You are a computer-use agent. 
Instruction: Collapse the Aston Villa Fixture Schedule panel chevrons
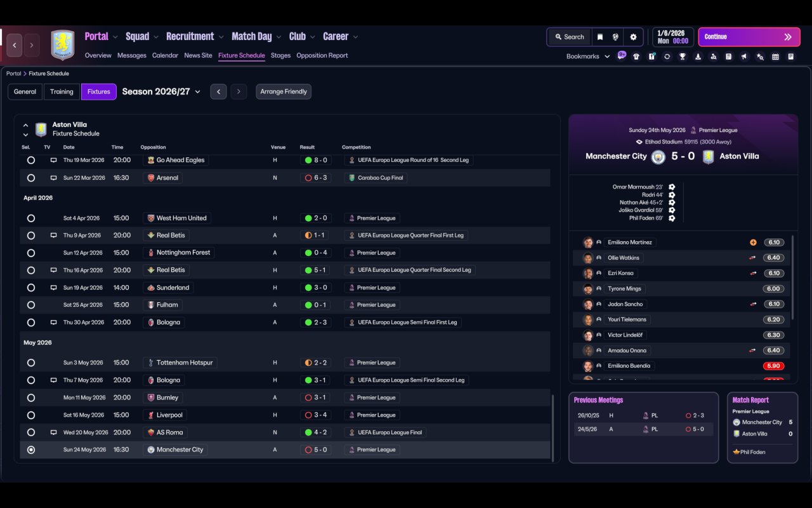pos(25,130)
